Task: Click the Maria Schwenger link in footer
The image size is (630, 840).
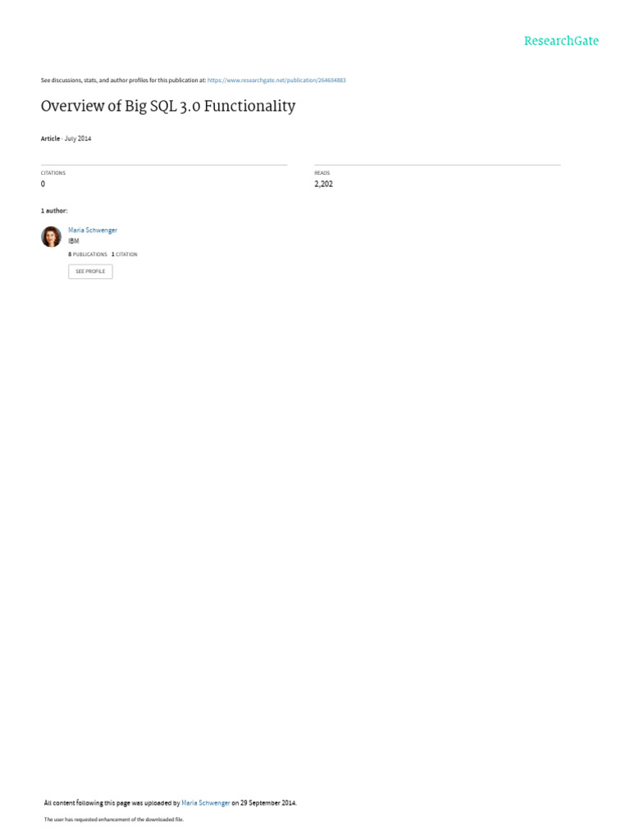Action: [206, 802]
